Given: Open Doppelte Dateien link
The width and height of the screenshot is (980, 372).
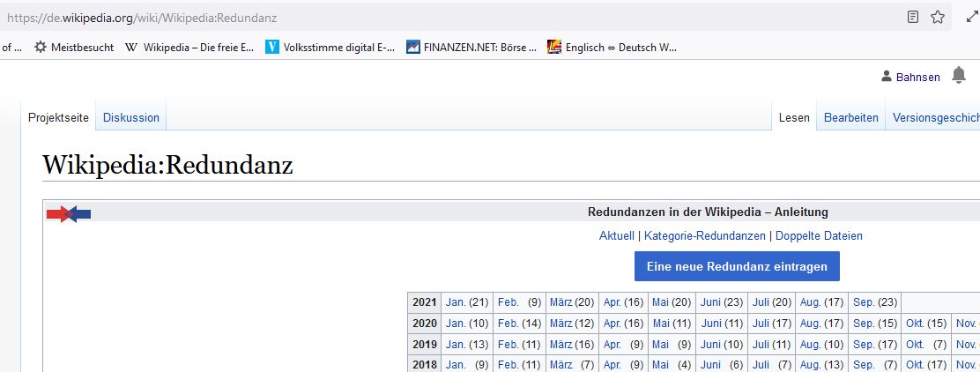Looking at the screenshot, I should [x=819, y=235].
